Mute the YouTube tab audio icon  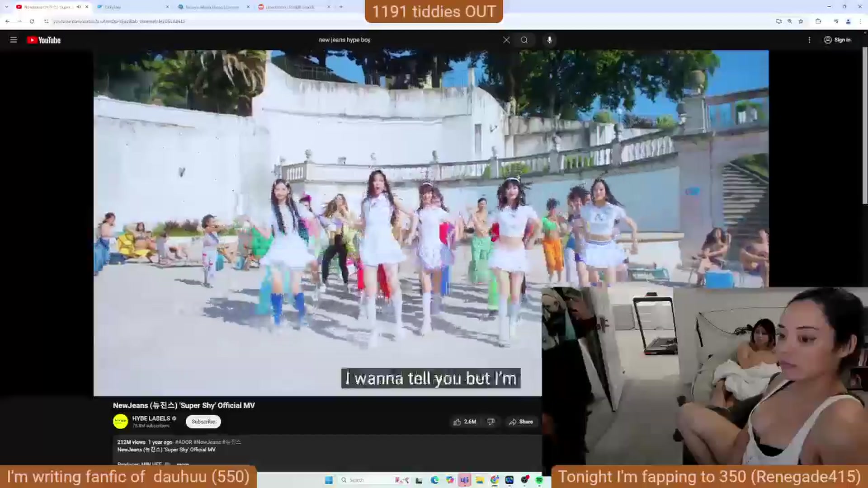tap(79, 7)
